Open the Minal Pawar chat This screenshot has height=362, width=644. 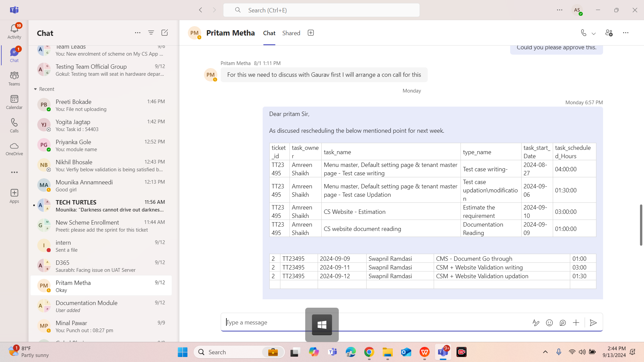[x=101, y=326]
